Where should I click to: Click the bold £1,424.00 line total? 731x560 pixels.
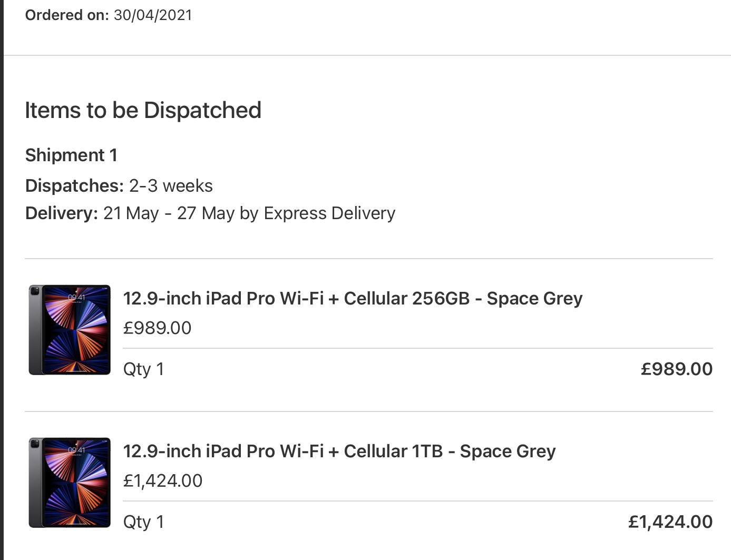[x=670, y=522]
